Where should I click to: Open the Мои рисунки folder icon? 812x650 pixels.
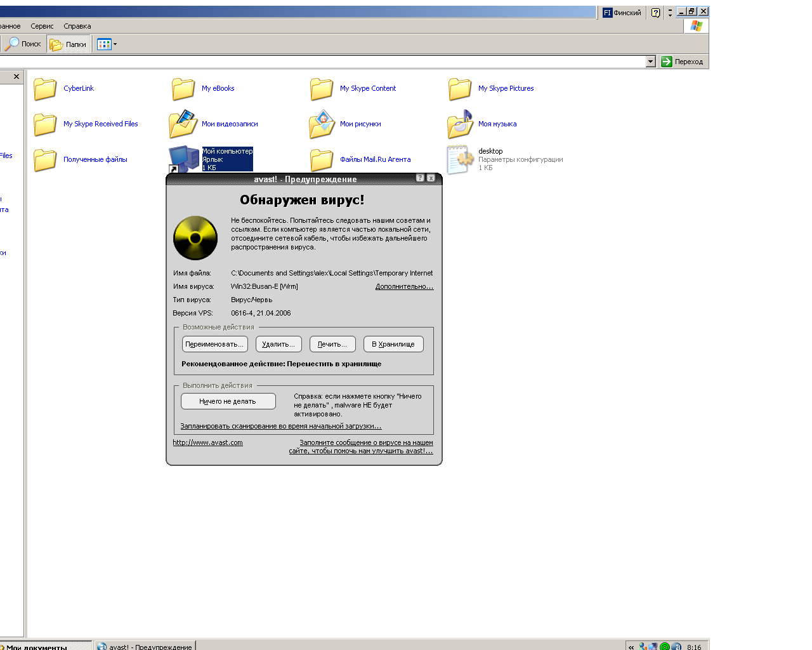(x=322, y=124)
